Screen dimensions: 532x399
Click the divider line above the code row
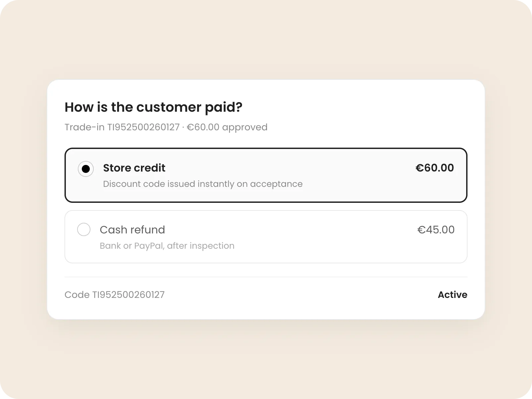(266, 277)
